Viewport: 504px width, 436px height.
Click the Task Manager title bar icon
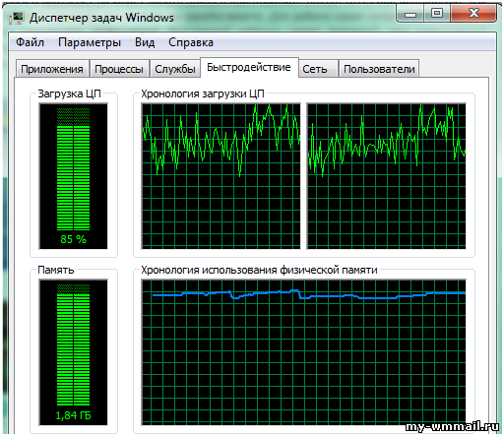17,18
